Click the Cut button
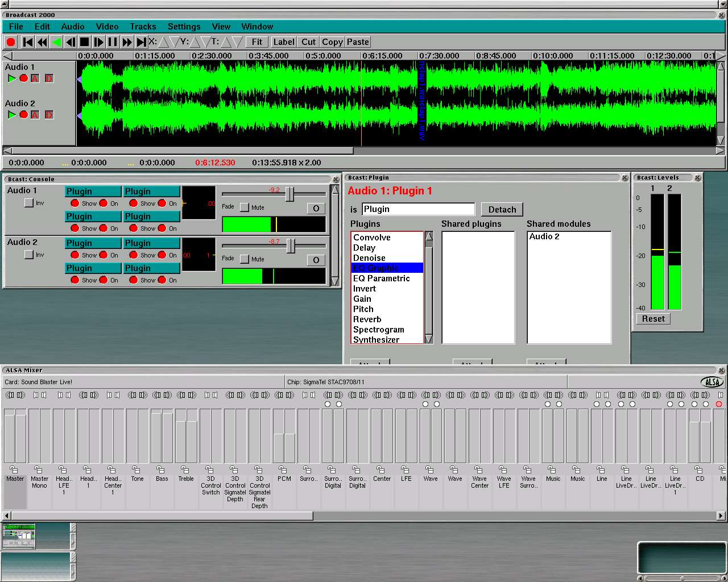The image size is (728, 582). 308,42
